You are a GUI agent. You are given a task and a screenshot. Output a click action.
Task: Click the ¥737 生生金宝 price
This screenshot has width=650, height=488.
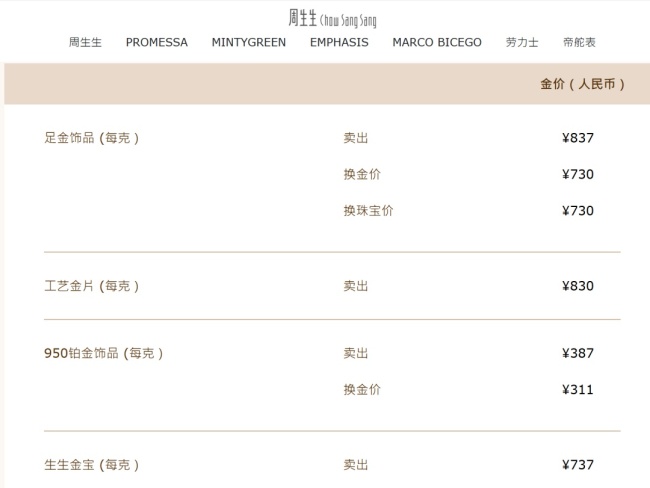point(578,465)
